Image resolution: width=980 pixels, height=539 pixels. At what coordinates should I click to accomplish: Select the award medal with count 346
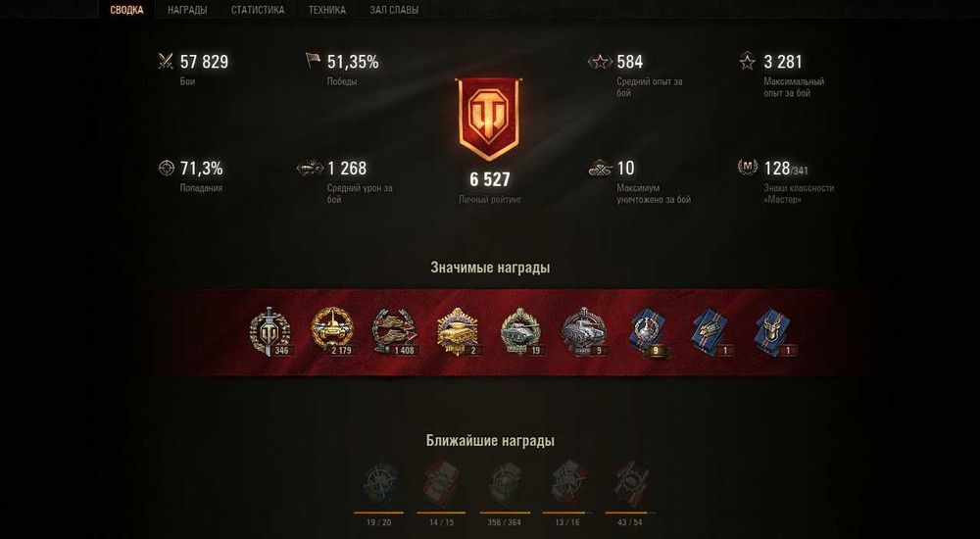coord(269,331)
